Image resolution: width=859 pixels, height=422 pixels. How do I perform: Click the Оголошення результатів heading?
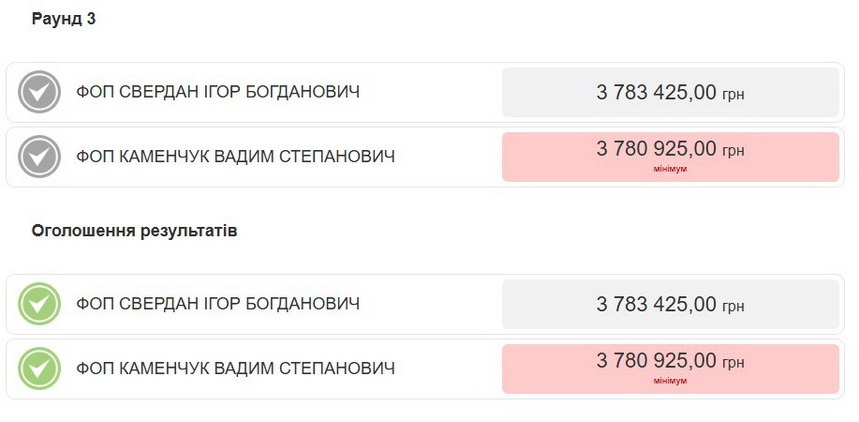tap(134, 231)
